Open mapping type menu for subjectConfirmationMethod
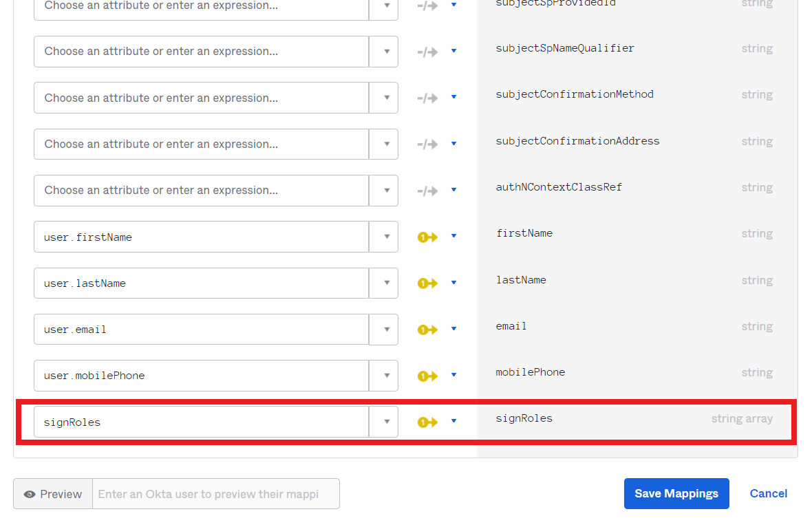 453,97
